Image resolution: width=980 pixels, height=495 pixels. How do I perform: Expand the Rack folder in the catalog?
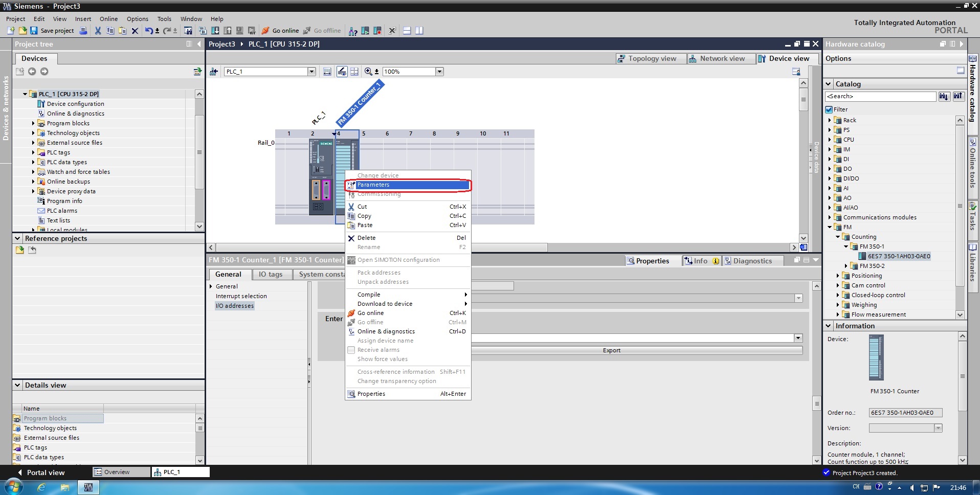pyautogui.click(x=830, y=120)
